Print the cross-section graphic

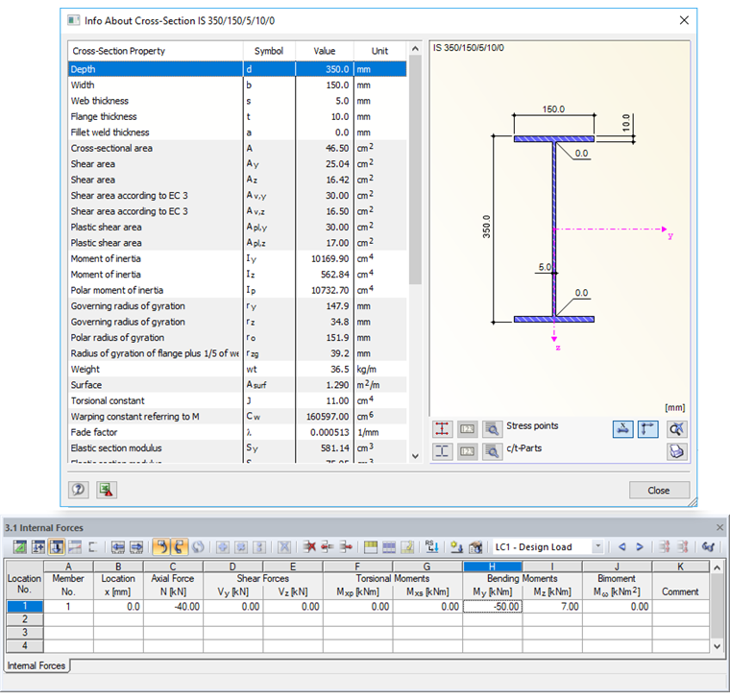coord(676,451)
